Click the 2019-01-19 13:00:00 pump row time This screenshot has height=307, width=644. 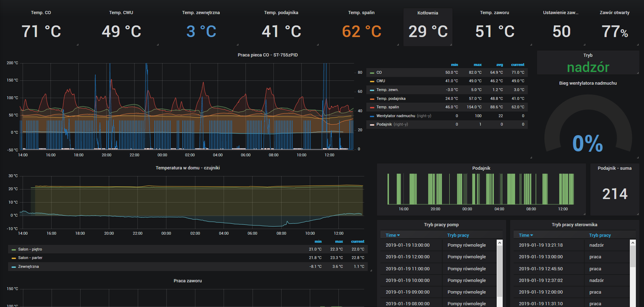pyautogui.click(x=408, y=245)
